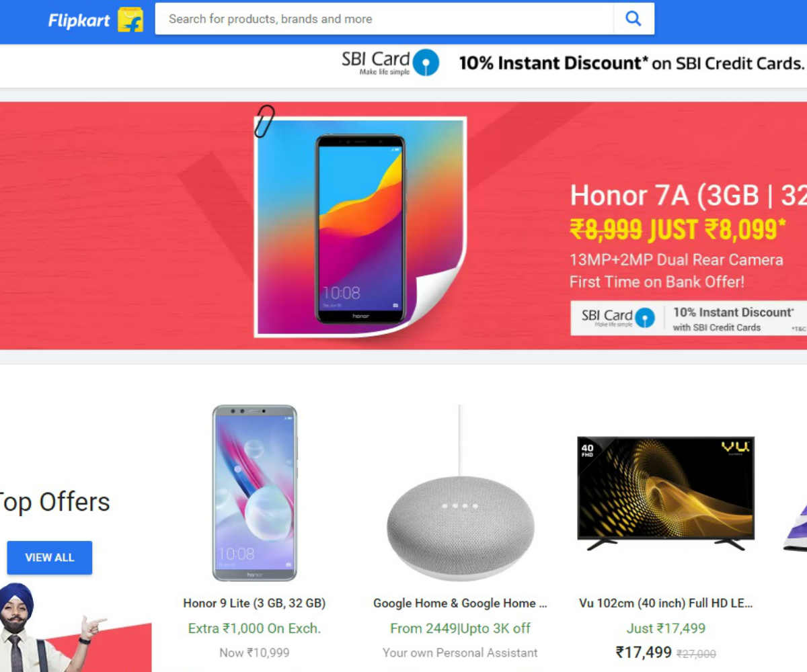
Task: Click the paperclip icon on the Honor 7A poster
Action: [264, 121]
